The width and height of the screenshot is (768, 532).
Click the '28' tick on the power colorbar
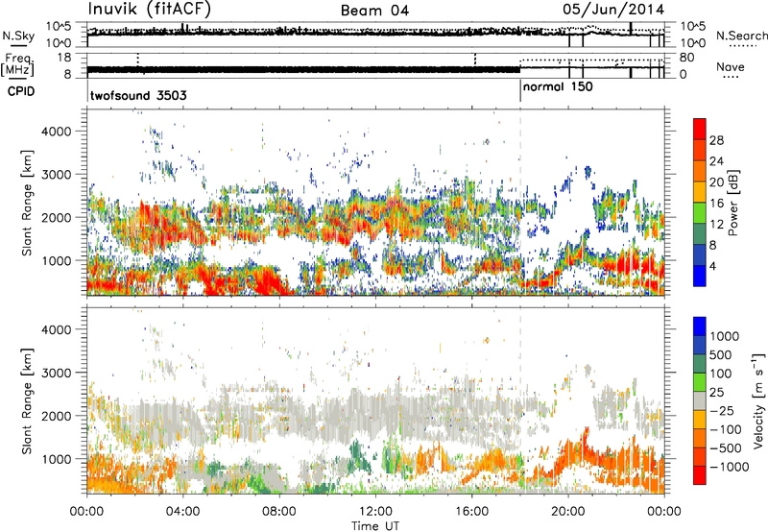pyautogui.click(x=716, y=140)
